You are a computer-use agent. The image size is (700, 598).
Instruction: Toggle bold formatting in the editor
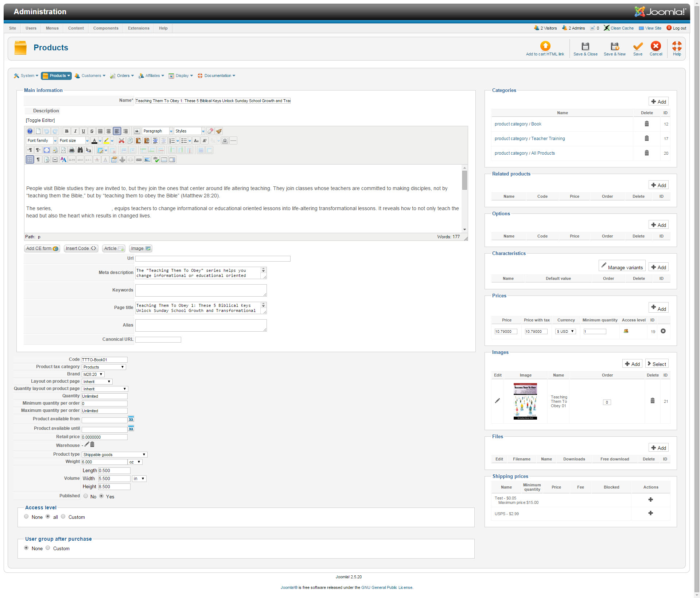click(x=67, y=131)
